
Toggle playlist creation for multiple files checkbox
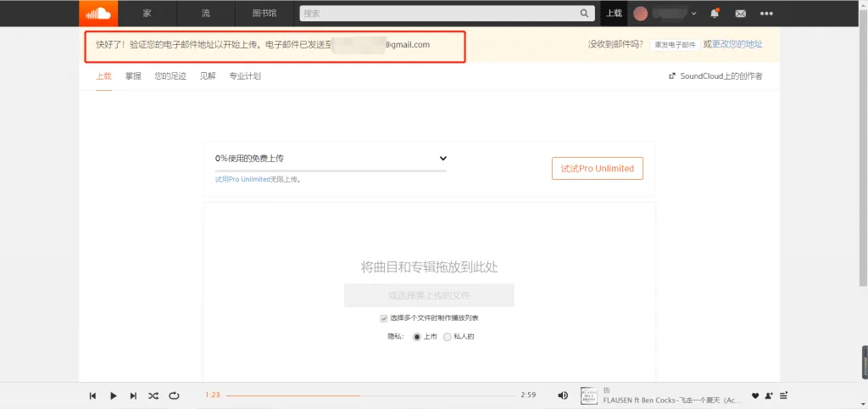coord(384,318)
